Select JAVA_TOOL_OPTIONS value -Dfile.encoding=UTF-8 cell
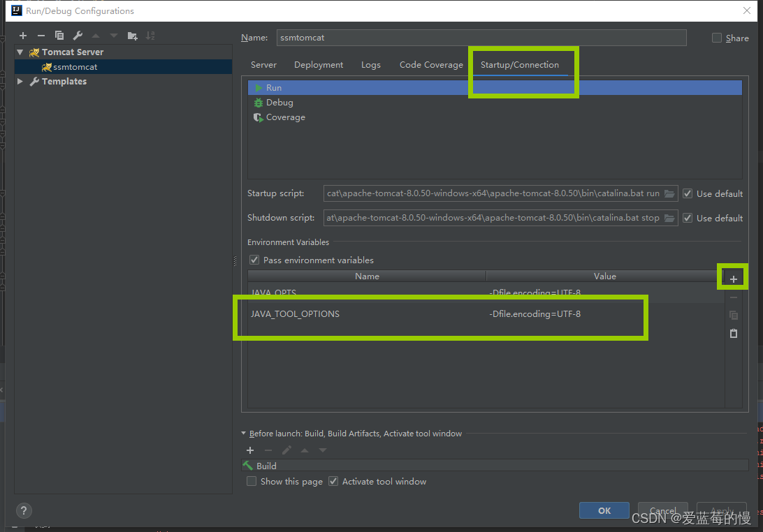 coord(605,314)
